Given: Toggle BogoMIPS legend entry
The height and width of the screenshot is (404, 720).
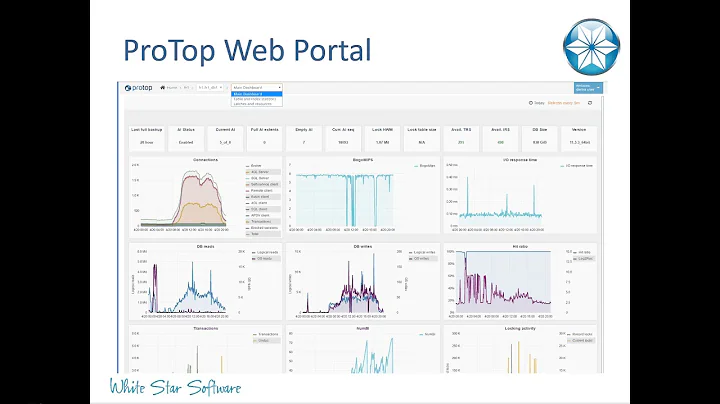Looking at the screenshot, I should pos(425,166).
